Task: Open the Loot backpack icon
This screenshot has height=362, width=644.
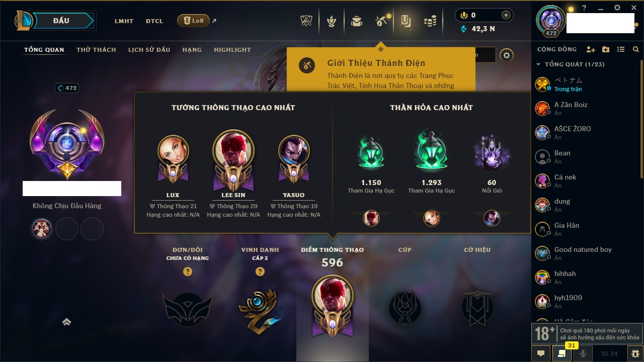Action: [x=357, y=21]
